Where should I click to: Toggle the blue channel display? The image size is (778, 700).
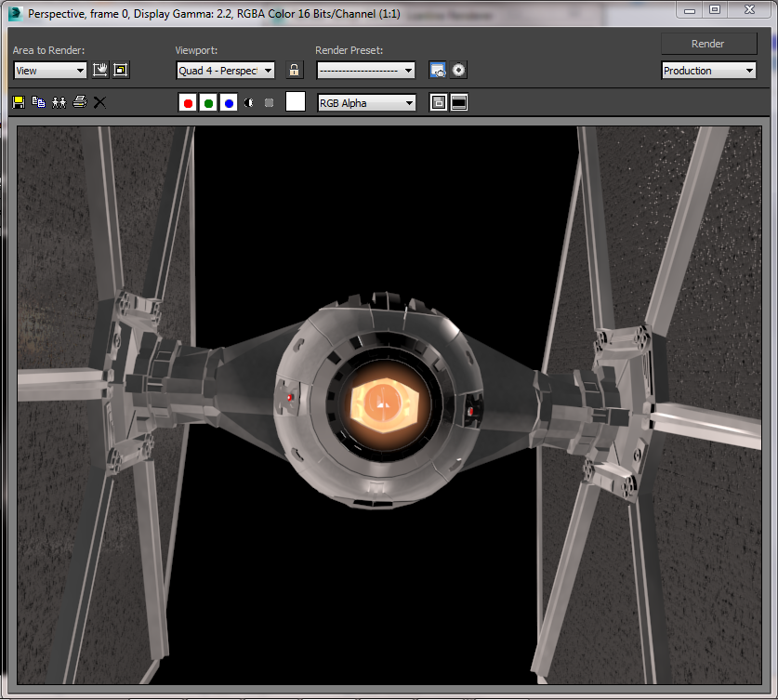(x=229, y=102)
